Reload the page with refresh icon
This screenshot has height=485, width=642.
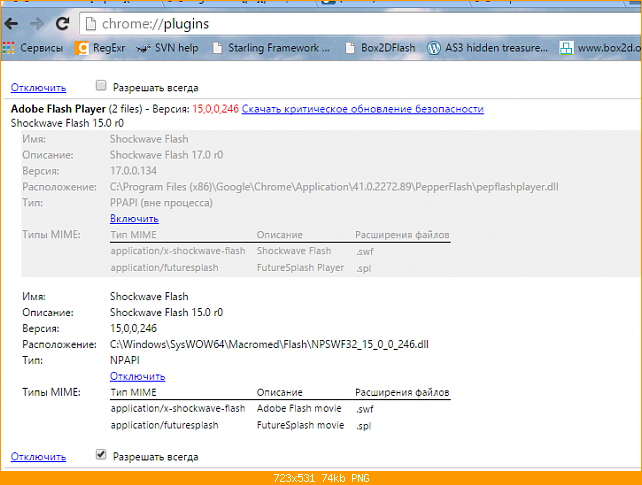[x=62, y=23]
